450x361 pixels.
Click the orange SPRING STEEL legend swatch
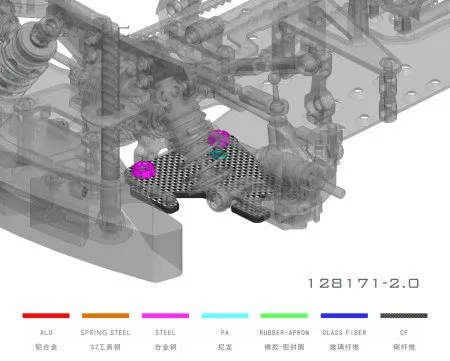pyautogui.click(x=105, y=315)
